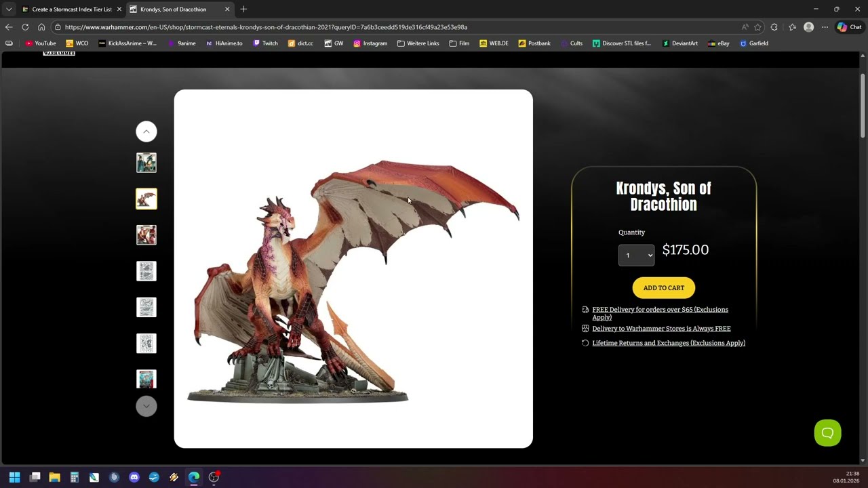Select the sixth thumbnail showing a sprue sheet
The width and height of the screenshot is (868, 488).
pos(146,343)
